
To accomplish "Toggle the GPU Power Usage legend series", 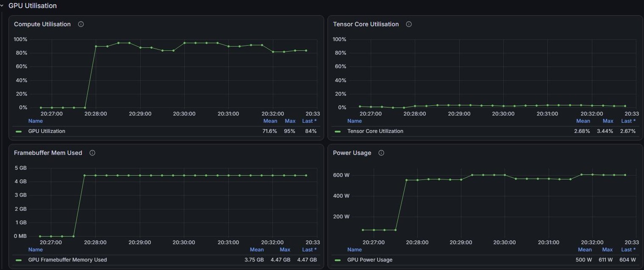I will tap(370, 260).
